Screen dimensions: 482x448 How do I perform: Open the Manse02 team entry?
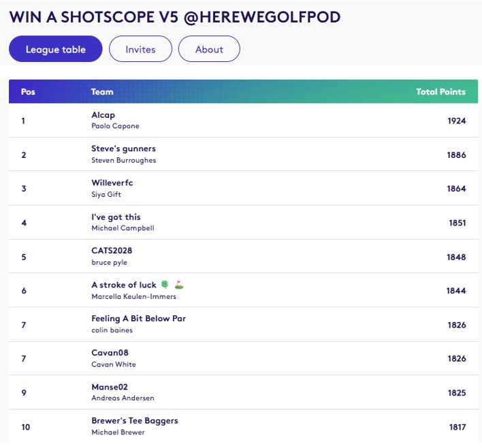pos(110,387)
